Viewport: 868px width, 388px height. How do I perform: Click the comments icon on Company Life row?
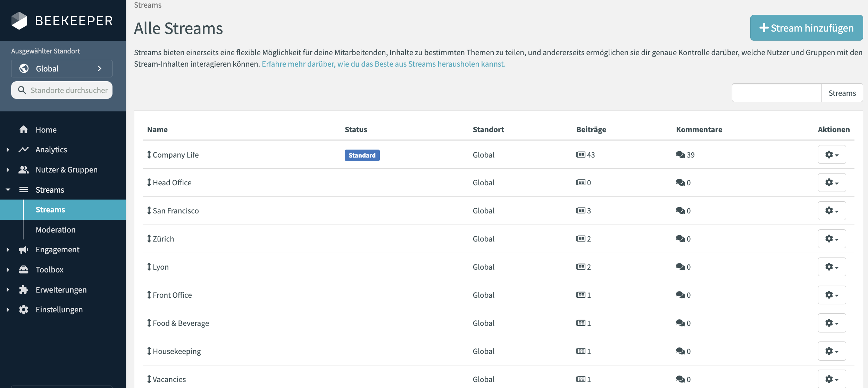pos(680,155)
